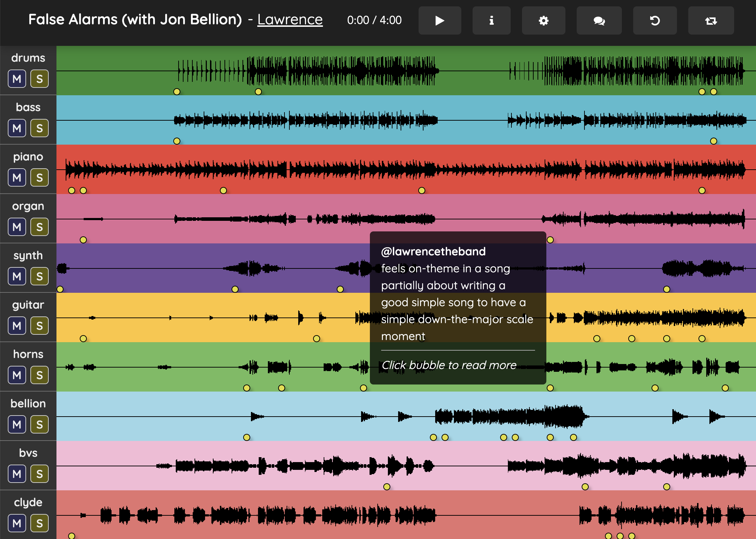Click the comment bubble on the bass track start
The image size is (756, 539).
(177, 141)
